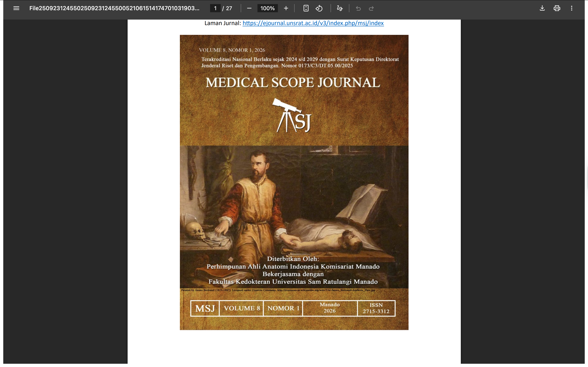The height and width of the screenshot is (367, 588).
Task: Rotate the document counterclockwise
Action: click(x=319, y=8)
